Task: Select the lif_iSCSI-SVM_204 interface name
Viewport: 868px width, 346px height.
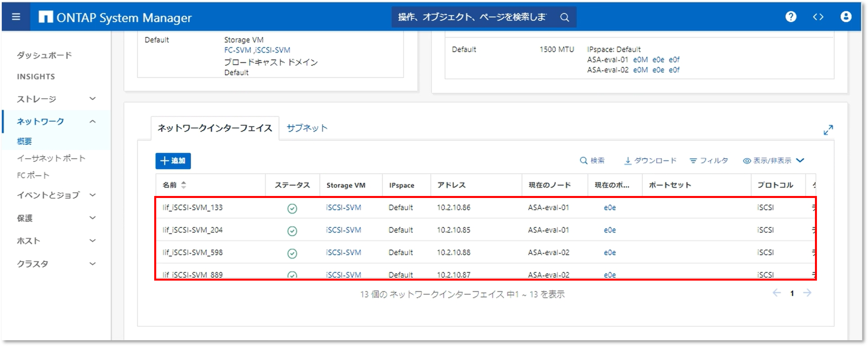Action: tap(192, 230)
